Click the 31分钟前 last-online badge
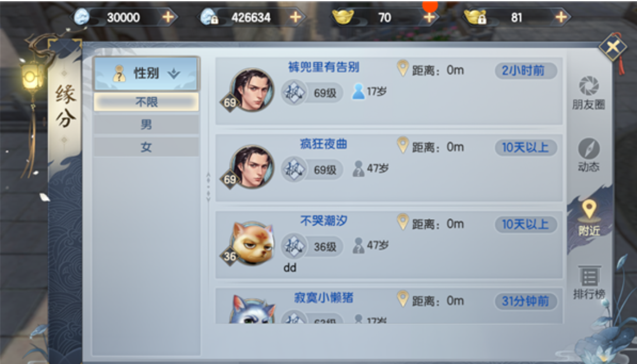Viewport: 637px width, 364px height. (x=525, y=301)
